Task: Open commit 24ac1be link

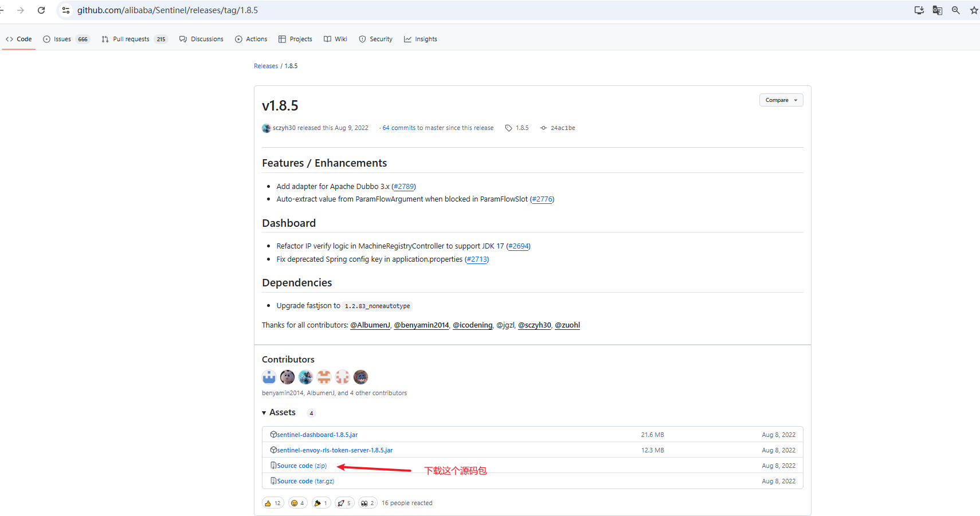Action: coord(563,128)
